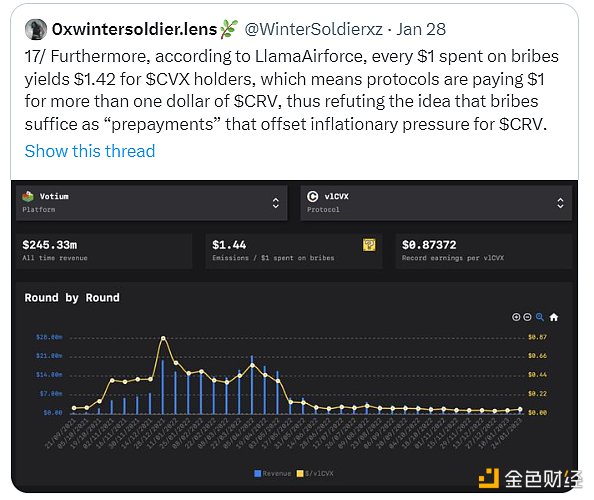Reset chart with the home icon
This screenshot has width=594, height=500.
[x=553, y=317]
